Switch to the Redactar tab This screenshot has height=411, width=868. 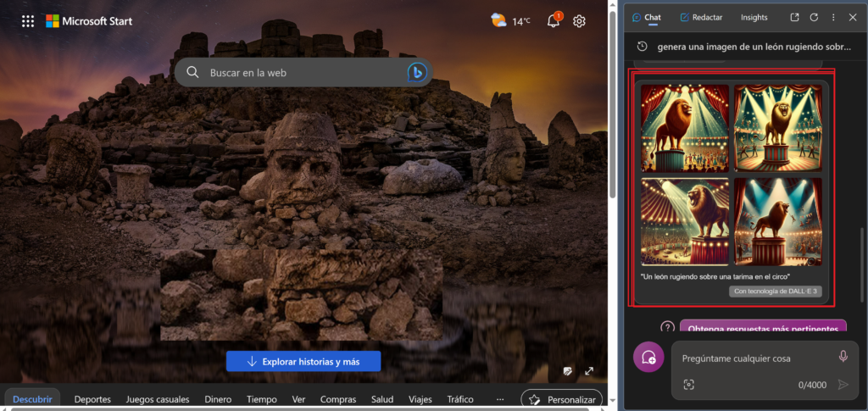[x=700, y=17]
